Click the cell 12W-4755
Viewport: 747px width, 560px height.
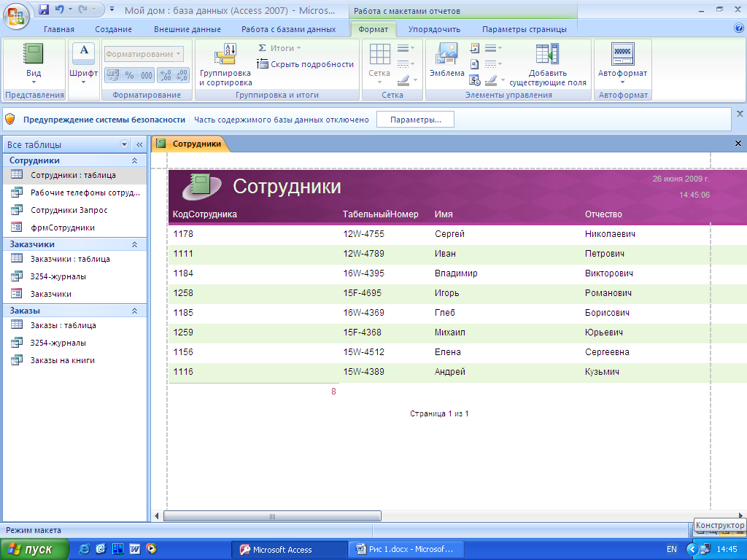[x=363, y=234]
